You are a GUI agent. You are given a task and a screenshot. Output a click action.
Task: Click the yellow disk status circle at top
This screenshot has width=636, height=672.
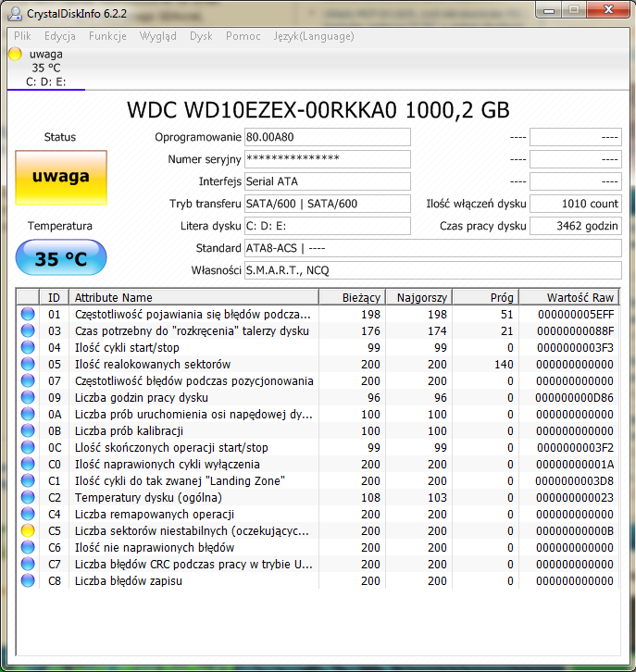pyautogui.click(x=15, y=54)
